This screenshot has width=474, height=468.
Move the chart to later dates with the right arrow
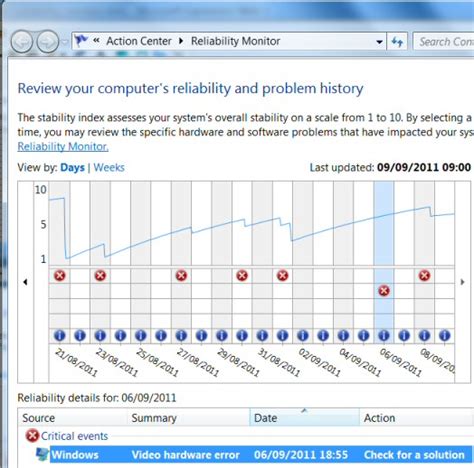(x=462, y=282)
